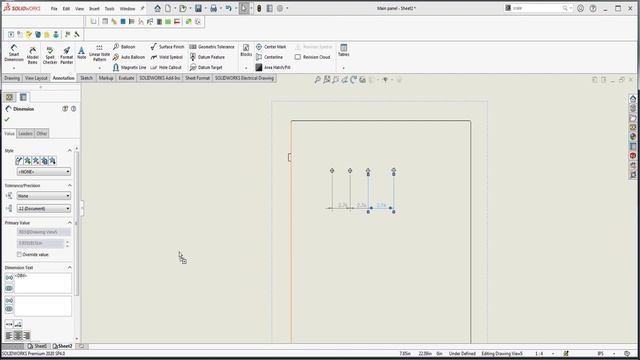
Task: Switch to Sheet1 tab at bottom
Action: pyautogui.click(x=38, y=346)
